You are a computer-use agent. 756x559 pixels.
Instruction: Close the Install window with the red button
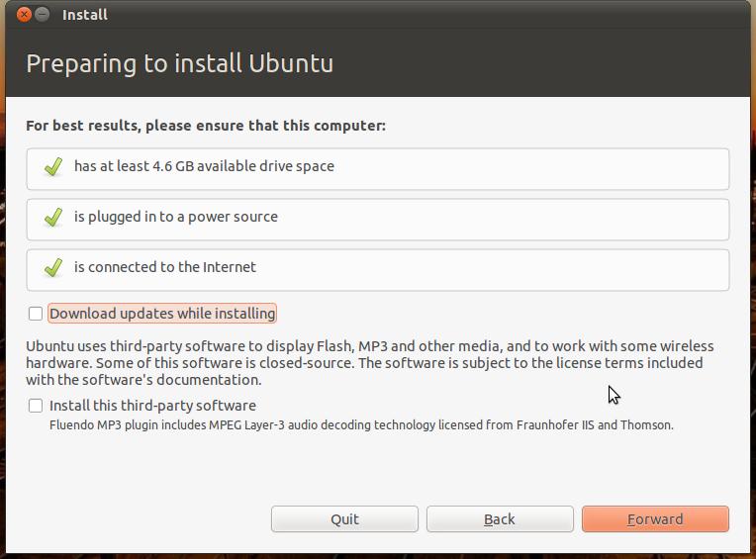(24, 15)
